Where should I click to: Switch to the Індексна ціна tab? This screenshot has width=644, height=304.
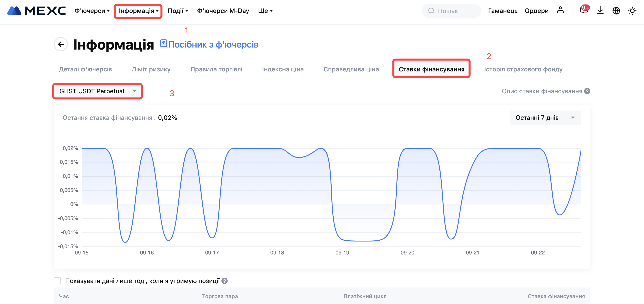[283, 69]
